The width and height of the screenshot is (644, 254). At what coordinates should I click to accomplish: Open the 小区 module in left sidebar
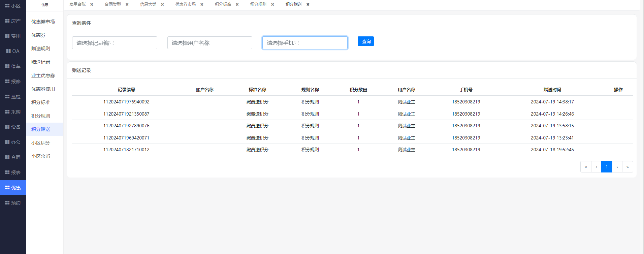click(13, 6)
